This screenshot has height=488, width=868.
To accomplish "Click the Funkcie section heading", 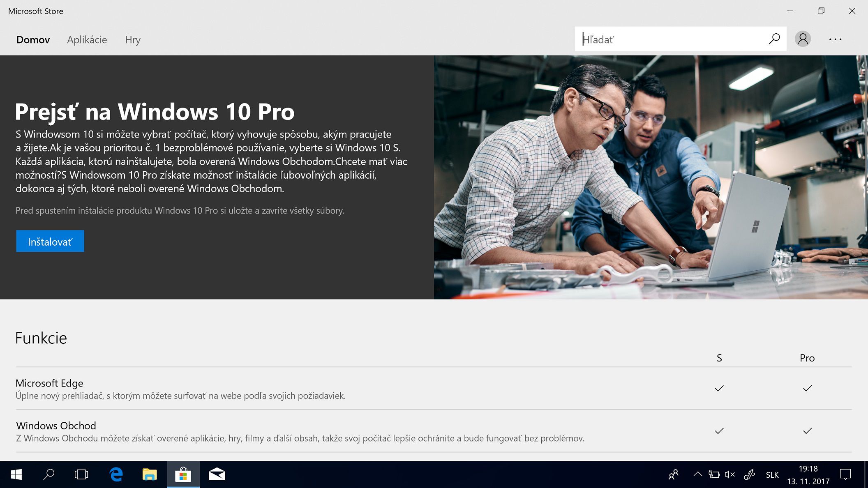I will click(41, 338).
